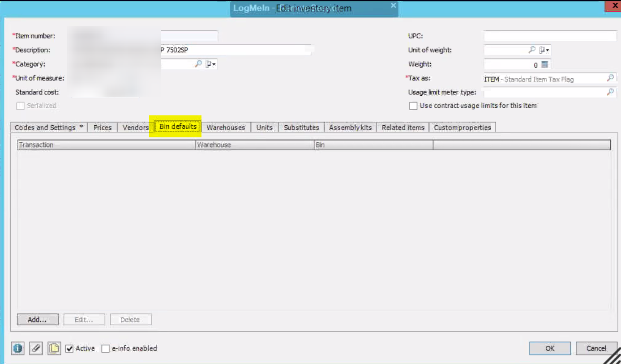
Task: Switch to the Custom properties tab
Action: [463, 127]
